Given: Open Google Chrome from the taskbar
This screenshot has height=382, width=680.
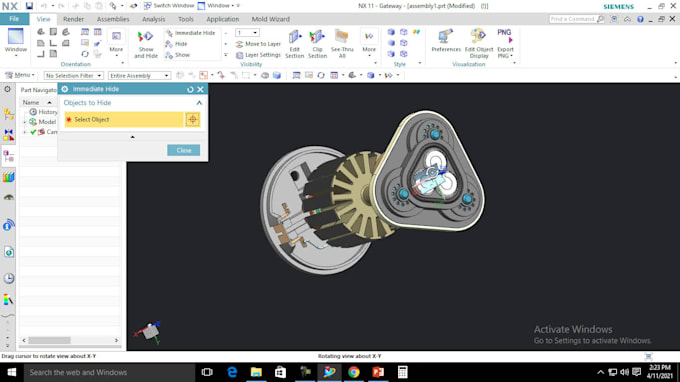Looking at the screenshot, I should (353, 372).
